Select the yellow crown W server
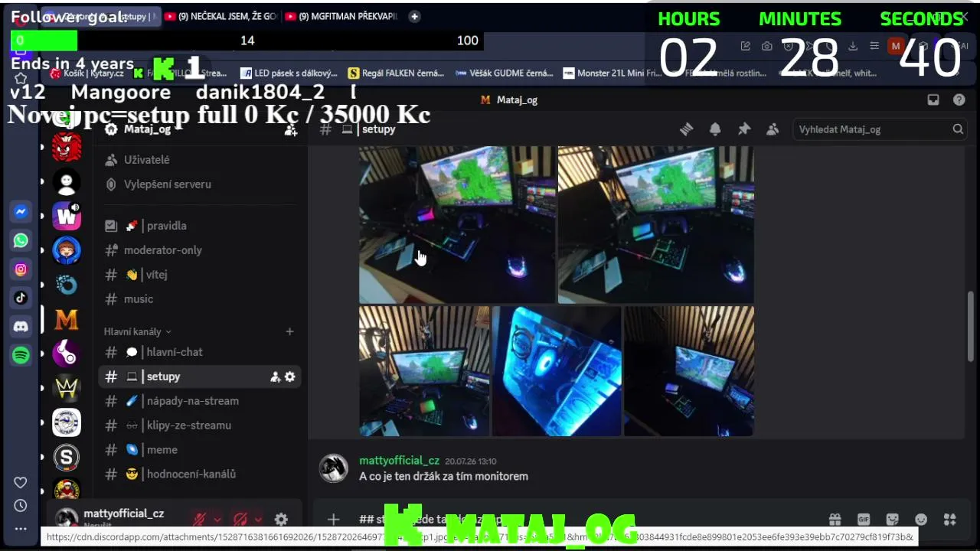Viewport: 980px width, 551px height. click(x=67, y=388)
